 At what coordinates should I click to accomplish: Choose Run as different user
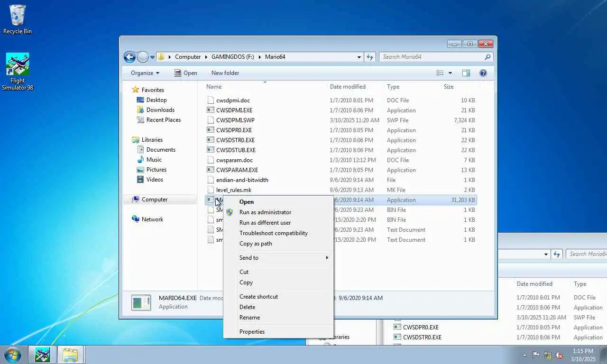coord(278,223)
